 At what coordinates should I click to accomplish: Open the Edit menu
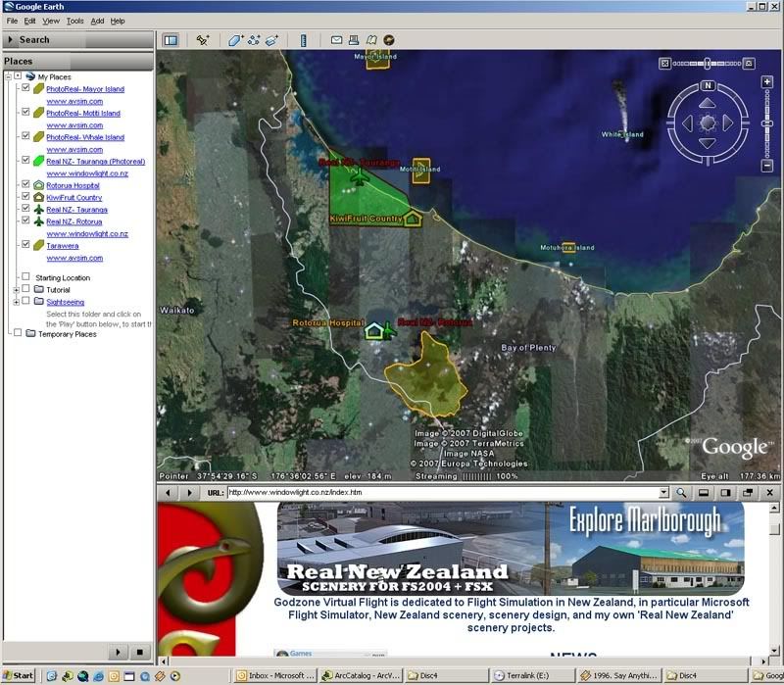(x=30, y=21)
